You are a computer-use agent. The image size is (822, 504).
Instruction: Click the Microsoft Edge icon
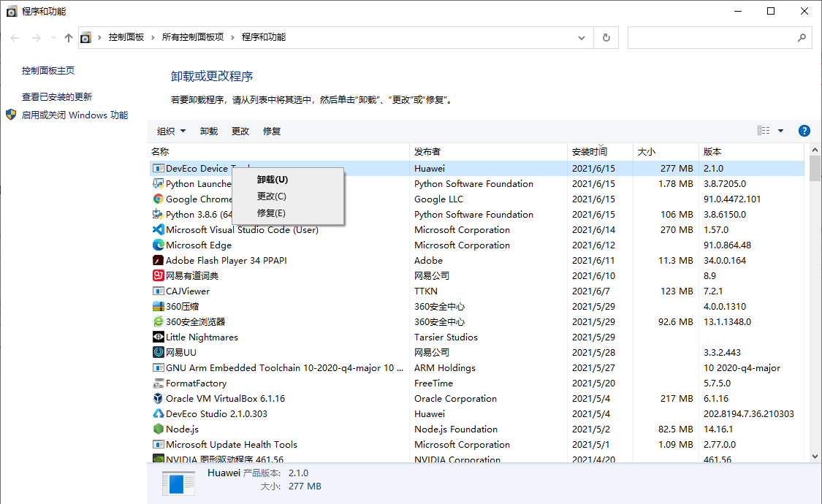pyautogui.click(x=158, y=245)
